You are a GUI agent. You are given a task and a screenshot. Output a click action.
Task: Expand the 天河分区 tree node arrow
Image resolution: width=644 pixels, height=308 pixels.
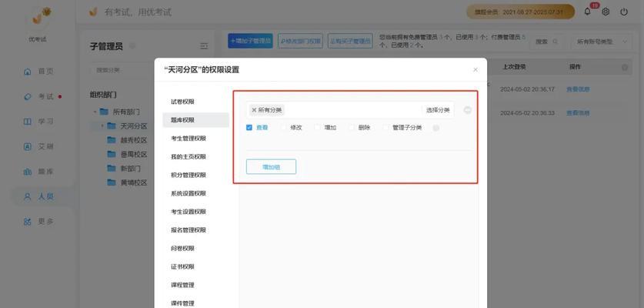102,126
